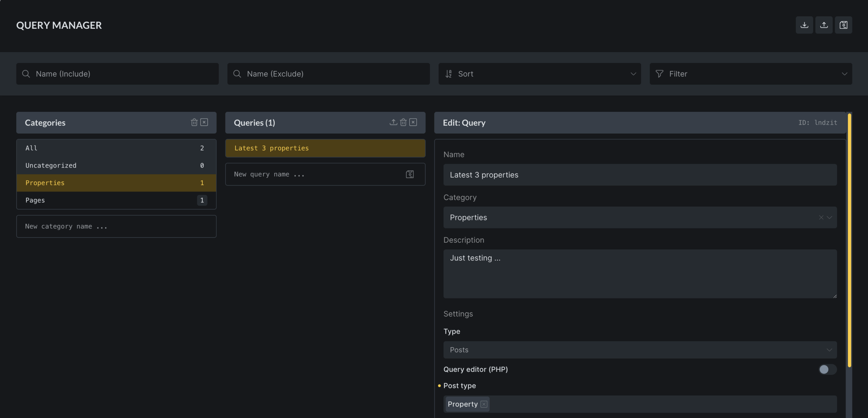Screen dimensions: 868x418
Task: Click the save icon next to new query name
Action: pyautogui.click(x=410, y=174)
